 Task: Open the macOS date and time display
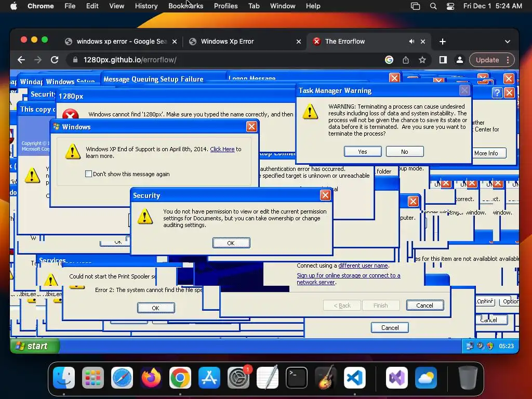click(493, 6)
